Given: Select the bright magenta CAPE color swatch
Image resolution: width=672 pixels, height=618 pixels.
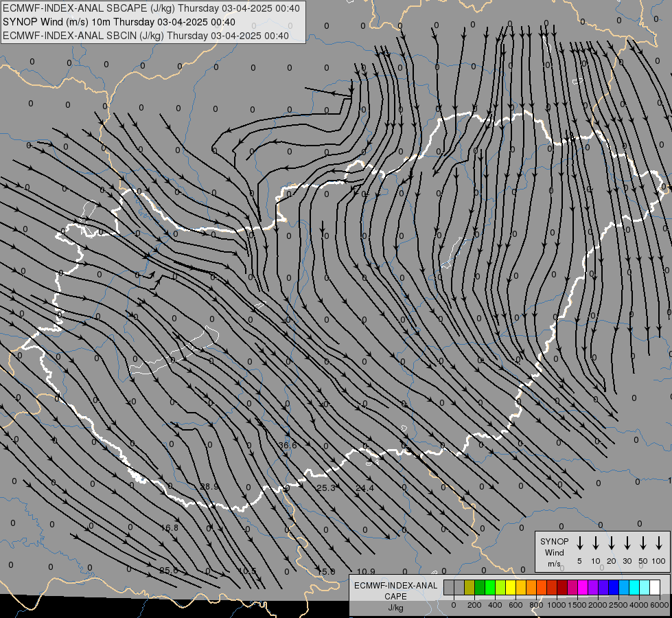Looking at the screenshot, I should (583, 587).
